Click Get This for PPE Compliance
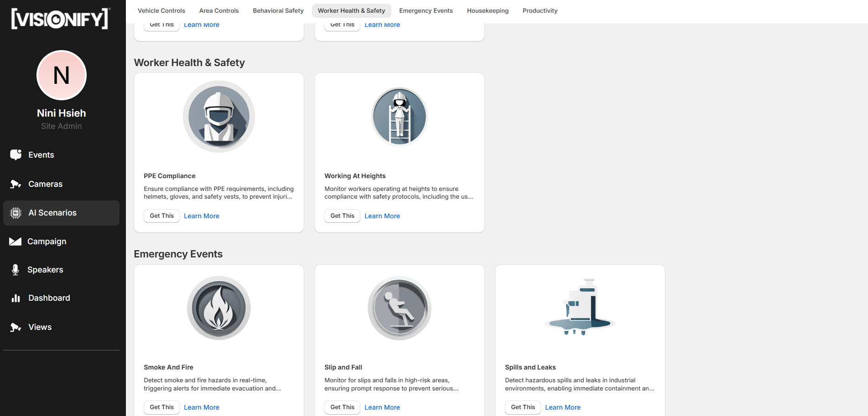The height and width of the screenshot is (416, 868). point(161,216)
